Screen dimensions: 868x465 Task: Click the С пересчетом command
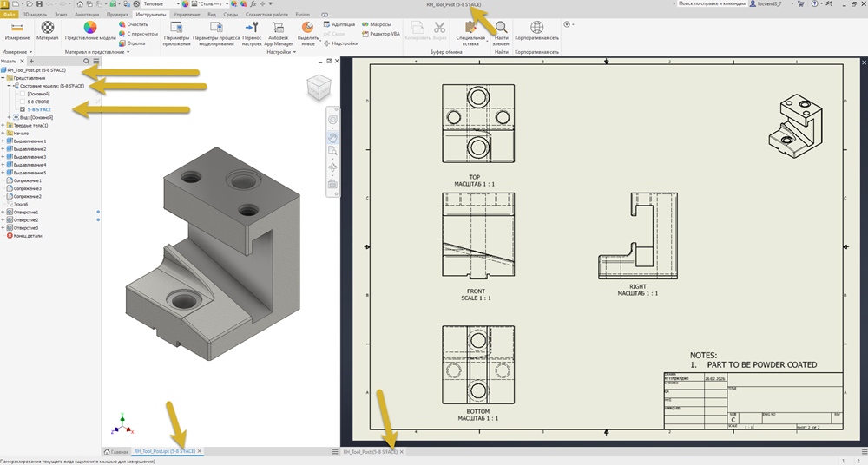[x=138, y=34]
